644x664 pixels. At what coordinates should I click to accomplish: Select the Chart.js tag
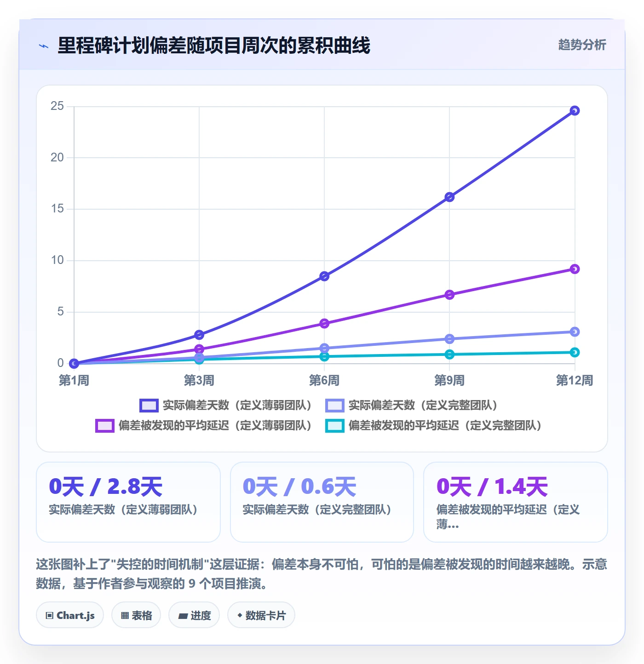pos(70,615)
